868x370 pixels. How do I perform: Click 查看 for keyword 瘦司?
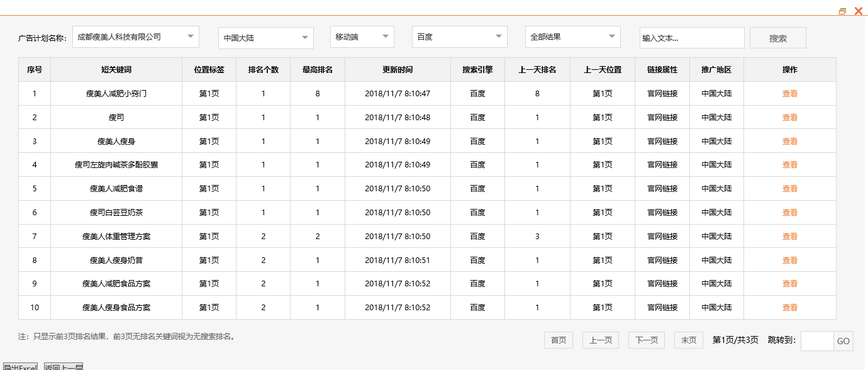[x=789, y=117]
